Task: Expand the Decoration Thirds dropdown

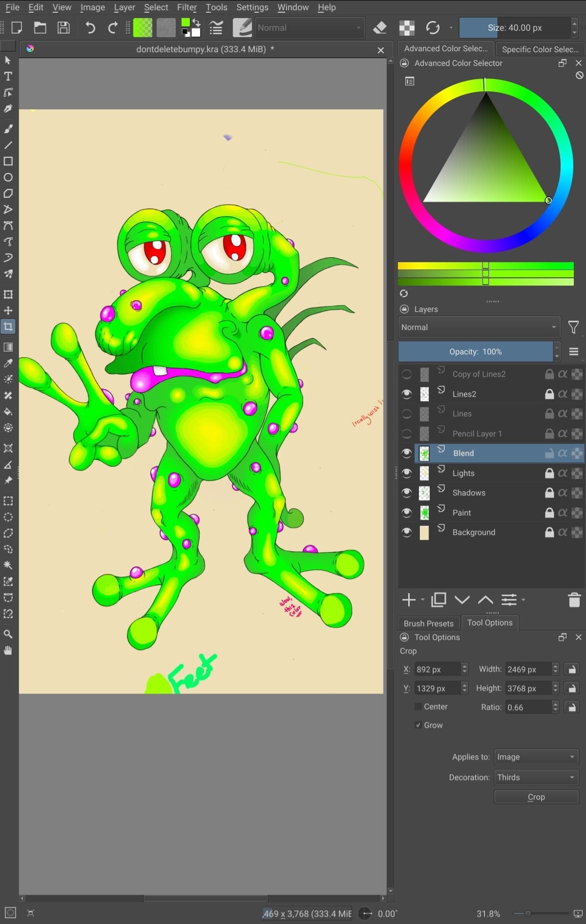Action: tap(536, 778)
